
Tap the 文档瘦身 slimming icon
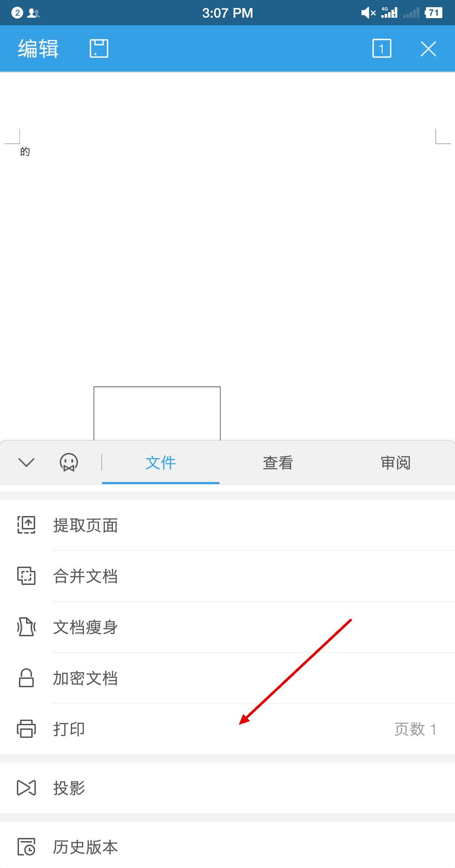point(26,627)
